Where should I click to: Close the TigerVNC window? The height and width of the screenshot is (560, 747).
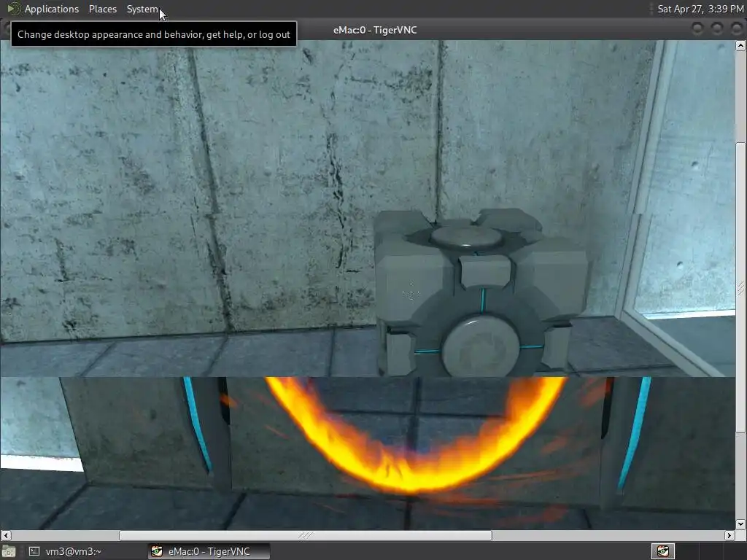[x=736, y=29]
